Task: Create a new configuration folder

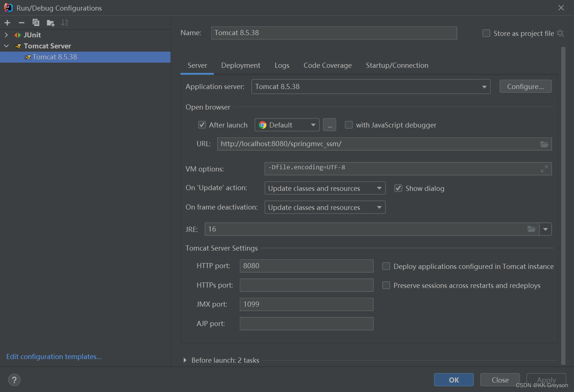Action: click(x=51, y=23)
